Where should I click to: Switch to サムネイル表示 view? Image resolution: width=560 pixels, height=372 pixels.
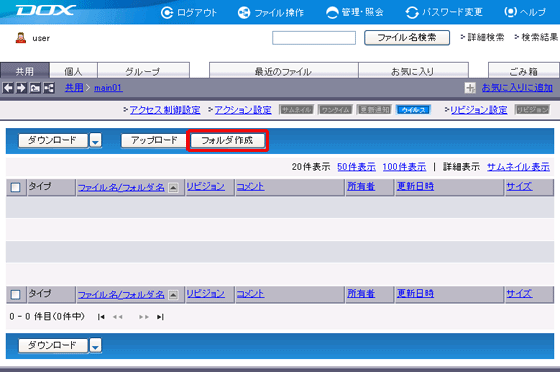tap(518, 167)
